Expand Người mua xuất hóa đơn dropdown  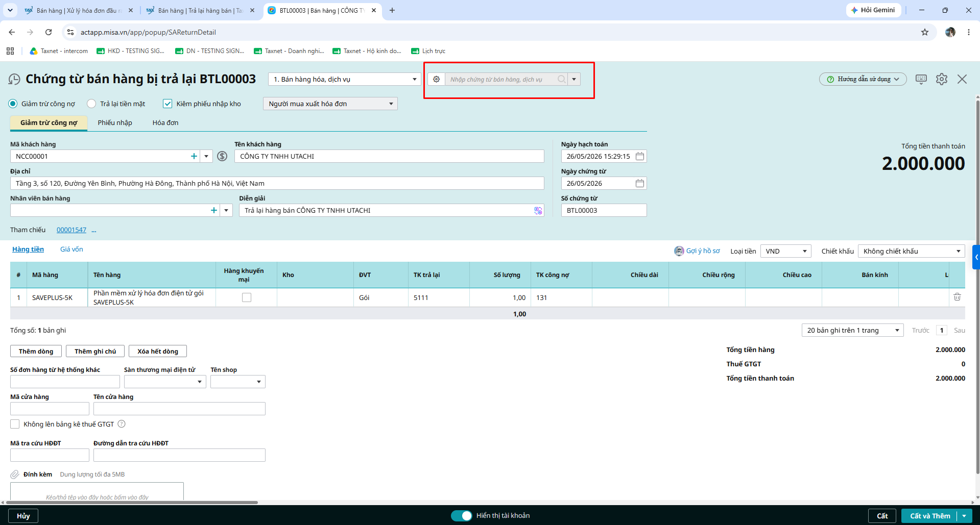(330, 104)
